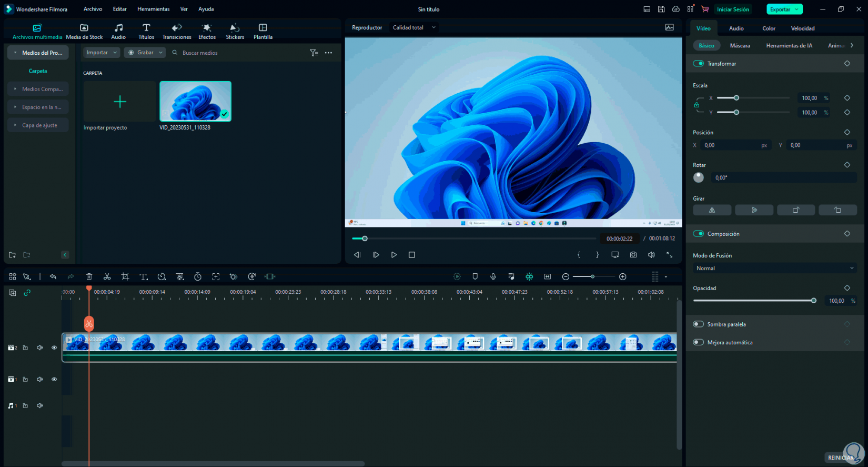The width and height of the screenshot is (868, 467).
Task: Click the voiceover microphone icon
Action: [x=493, y=276]
